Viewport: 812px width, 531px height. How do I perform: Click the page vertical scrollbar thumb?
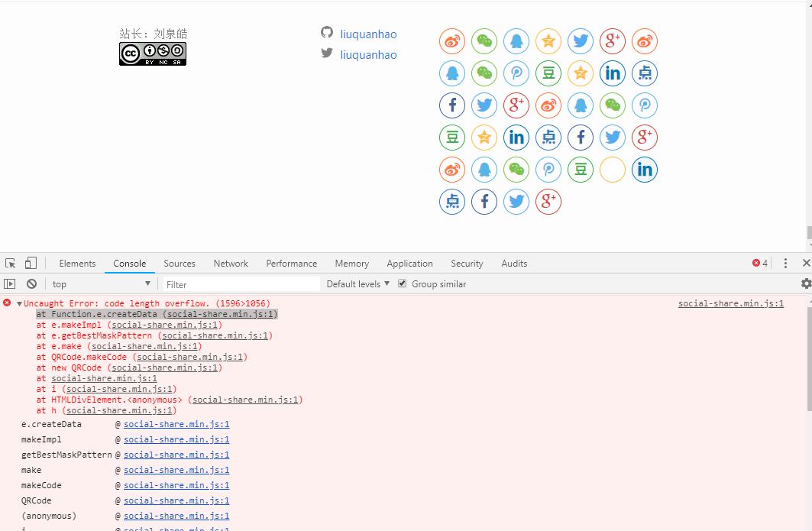pos(809,232)
